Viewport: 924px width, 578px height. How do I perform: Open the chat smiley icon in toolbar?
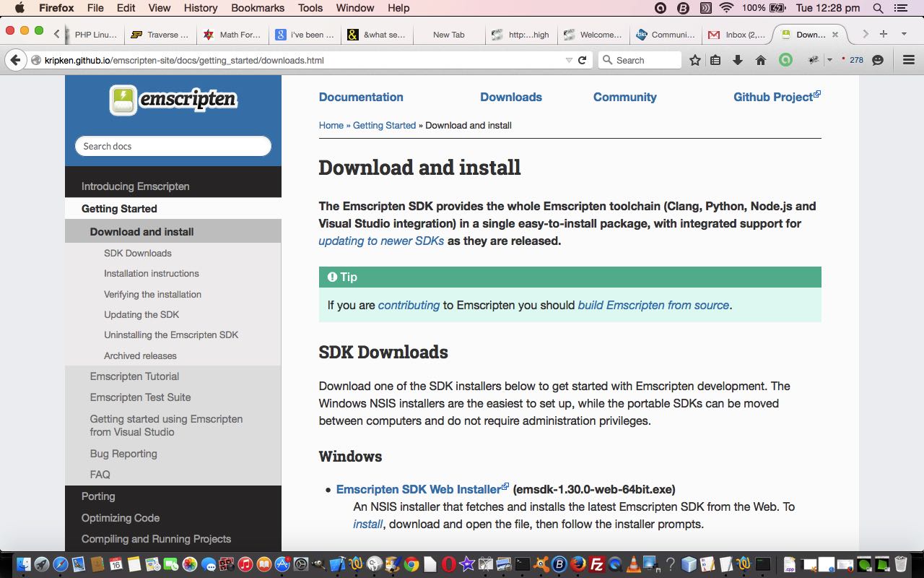pos(878,60)
